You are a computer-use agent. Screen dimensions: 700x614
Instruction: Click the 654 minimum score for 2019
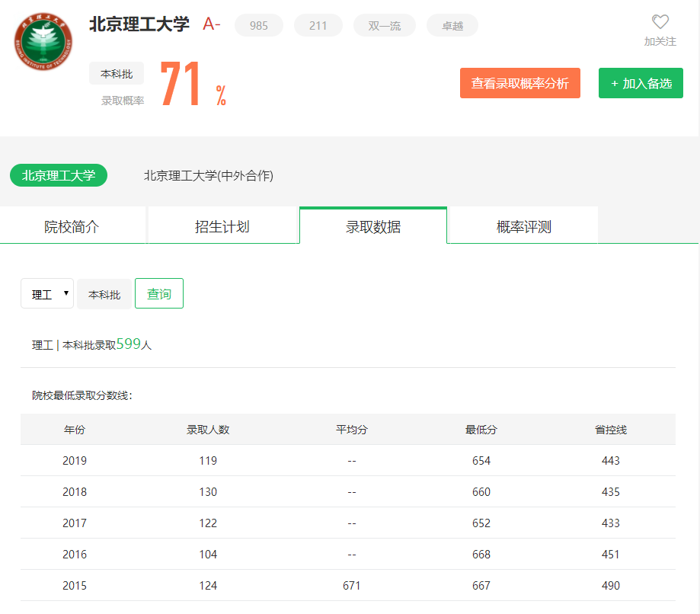[x=481, y=460]
